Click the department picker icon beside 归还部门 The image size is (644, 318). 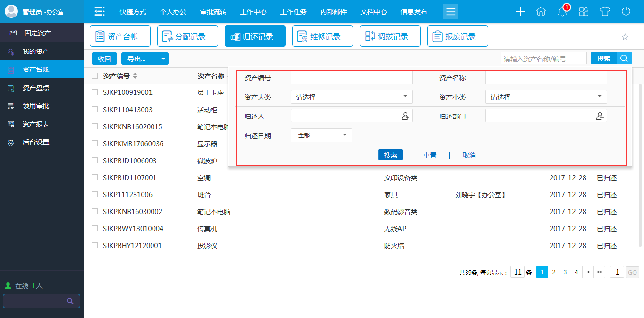click(601, 116)
